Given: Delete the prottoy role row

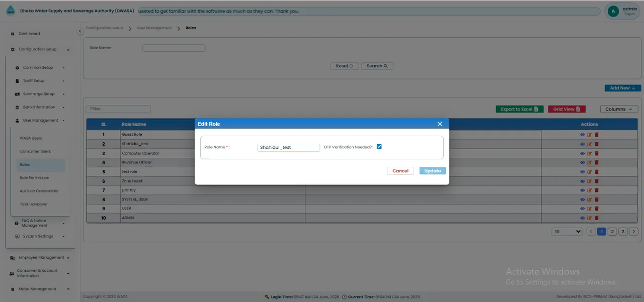Looking at the screenshot, I should (x=597, y=190).
